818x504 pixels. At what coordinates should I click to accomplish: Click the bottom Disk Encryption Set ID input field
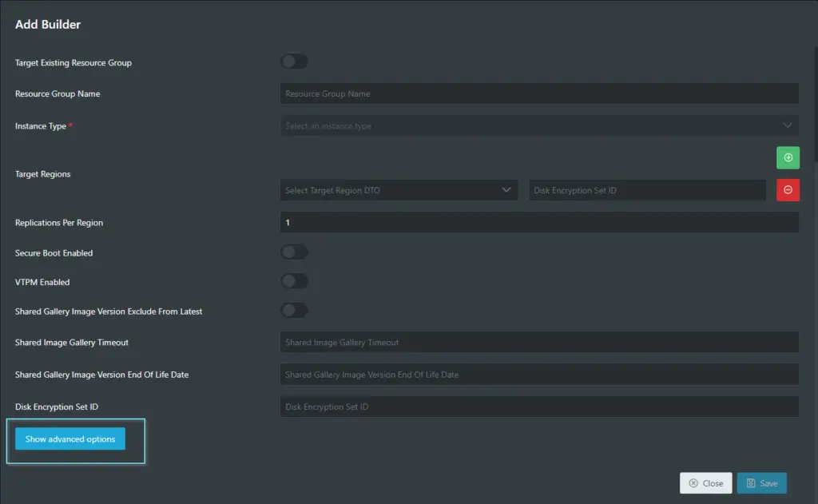(539, 407)
